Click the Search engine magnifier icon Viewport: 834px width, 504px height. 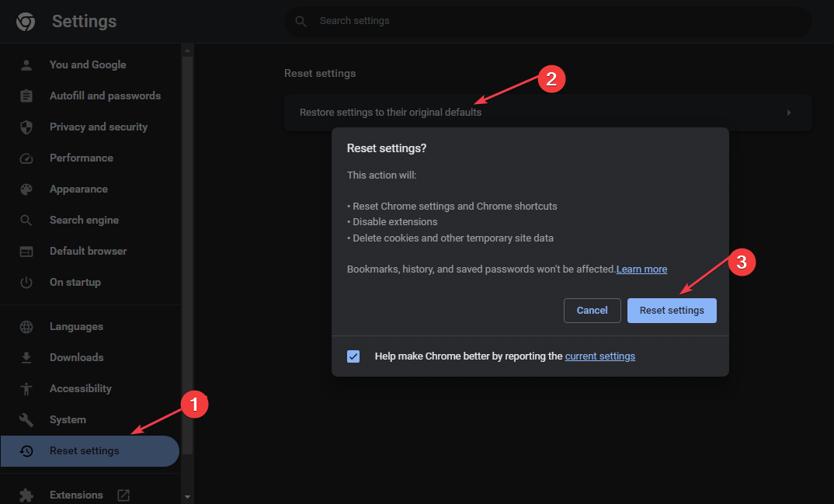tap(26, 220)
